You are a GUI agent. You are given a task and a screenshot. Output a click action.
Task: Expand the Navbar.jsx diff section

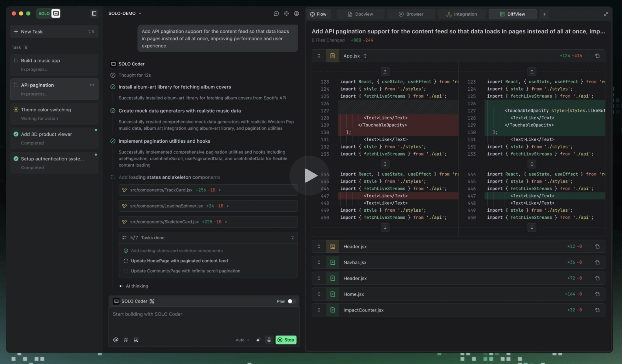pos(319,262)
